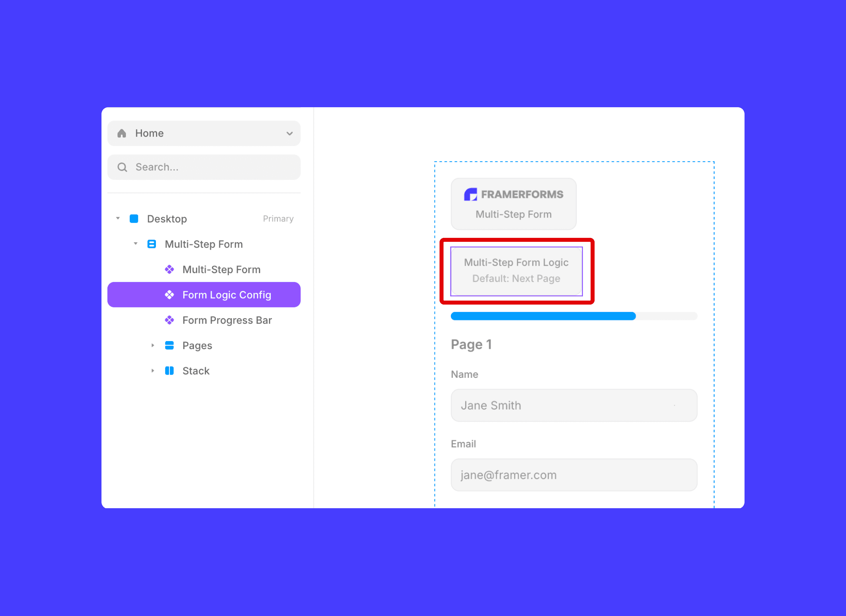Expand the Pages layer
The height and width of the screenshot is (616, 846).
tap(152, 345)
